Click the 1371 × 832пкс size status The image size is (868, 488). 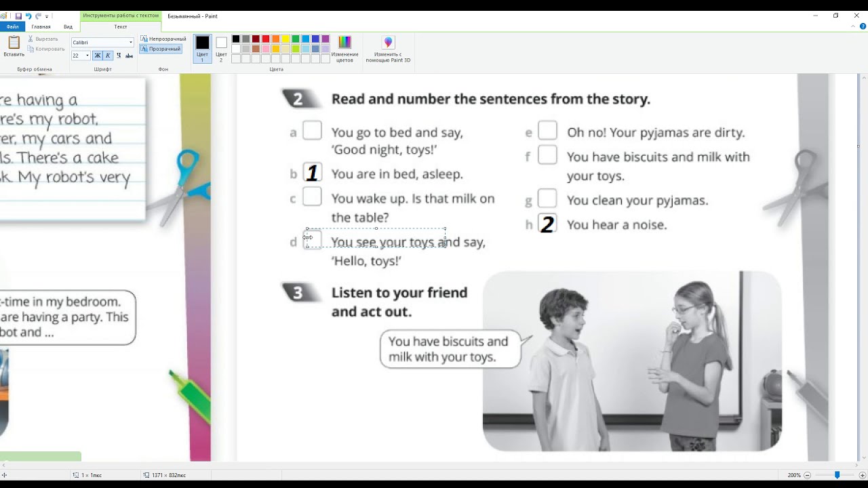165,475
